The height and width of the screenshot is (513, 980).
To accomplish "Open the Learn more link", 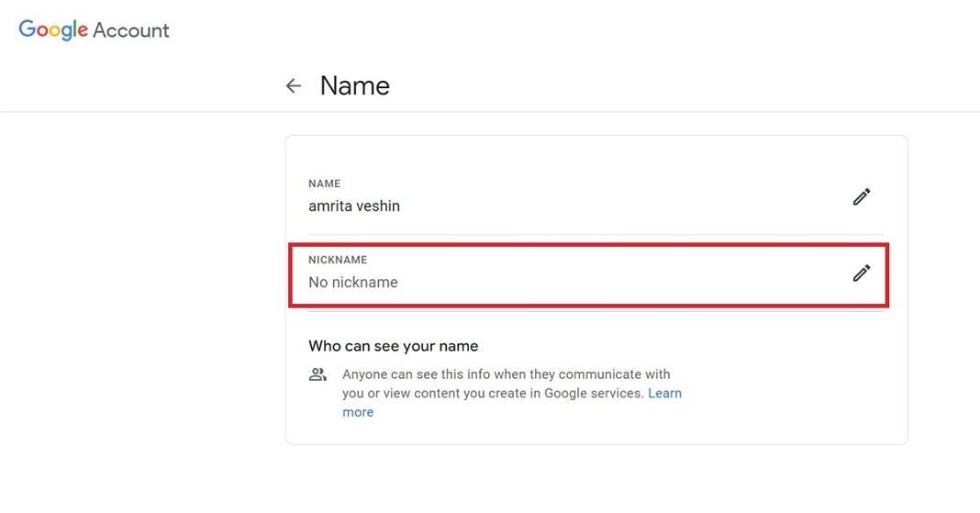I will 664,393.
